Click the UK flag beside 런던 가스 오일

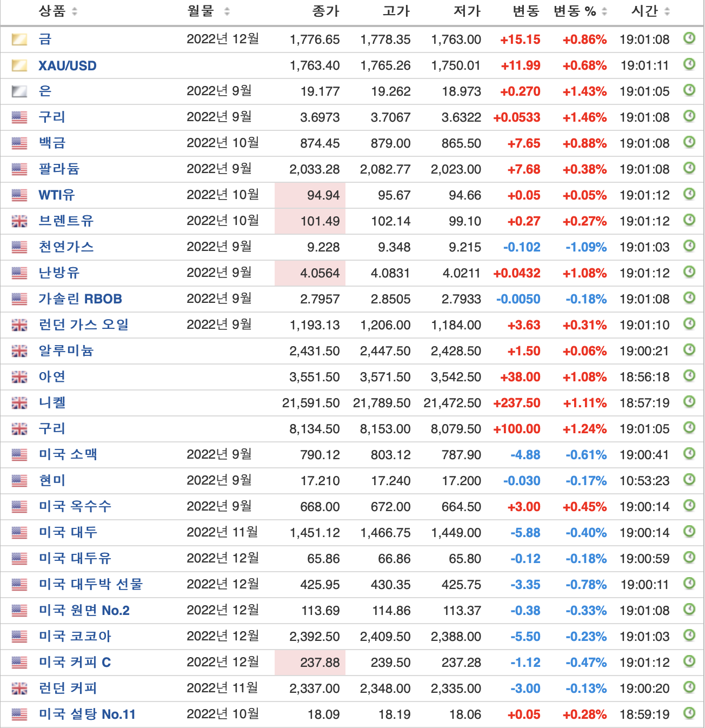pyautogui.click(x=19, y=325)
